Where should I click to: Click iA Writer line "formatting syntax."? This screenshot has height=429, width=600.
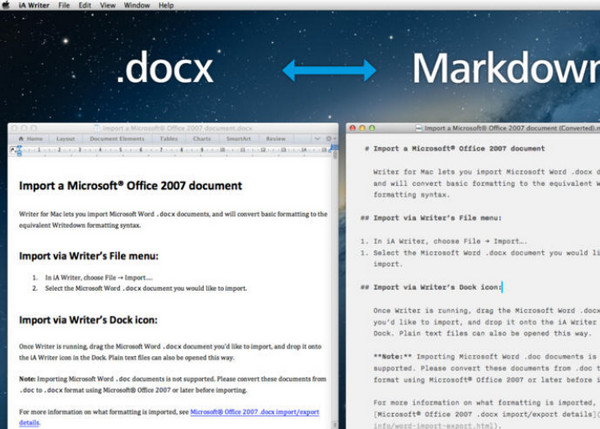tap(411, 195)
